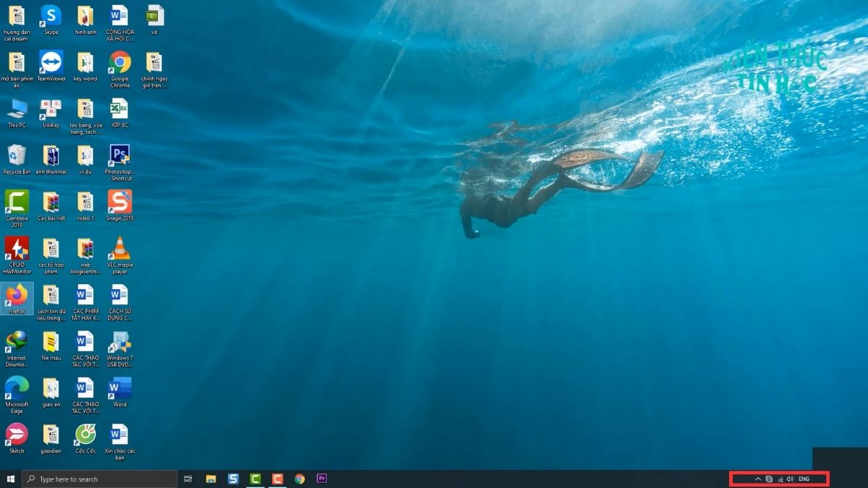Viewport: 868px width, 488px height.
Task: Select the 'web blogkienth...' folder
Action: (x=85, y=255)
